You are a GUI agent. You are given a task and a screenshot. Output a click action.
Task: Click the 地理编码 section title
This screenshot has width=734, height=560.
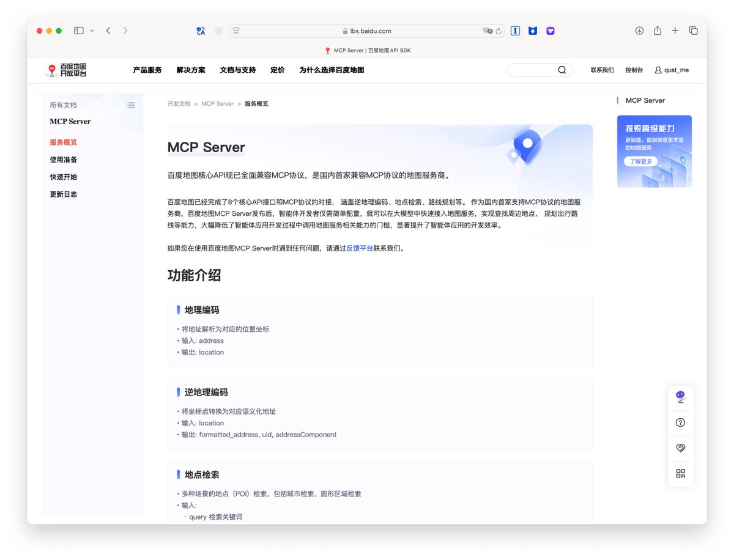coord(202,310)
